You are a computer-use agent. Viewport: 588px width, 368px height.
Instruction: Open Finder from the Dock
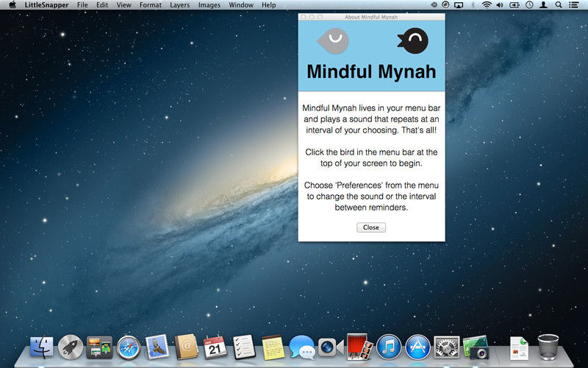(42, 347)
